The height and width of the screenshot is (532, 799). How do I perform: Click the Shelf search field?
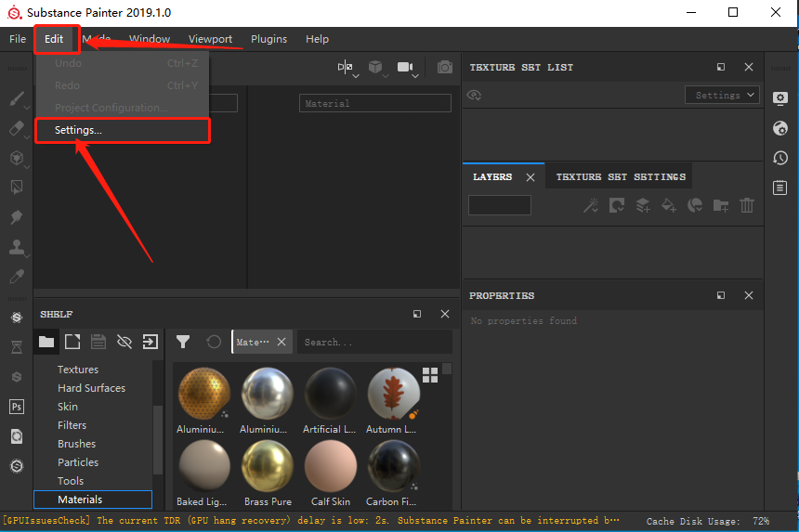pos(374,342)
